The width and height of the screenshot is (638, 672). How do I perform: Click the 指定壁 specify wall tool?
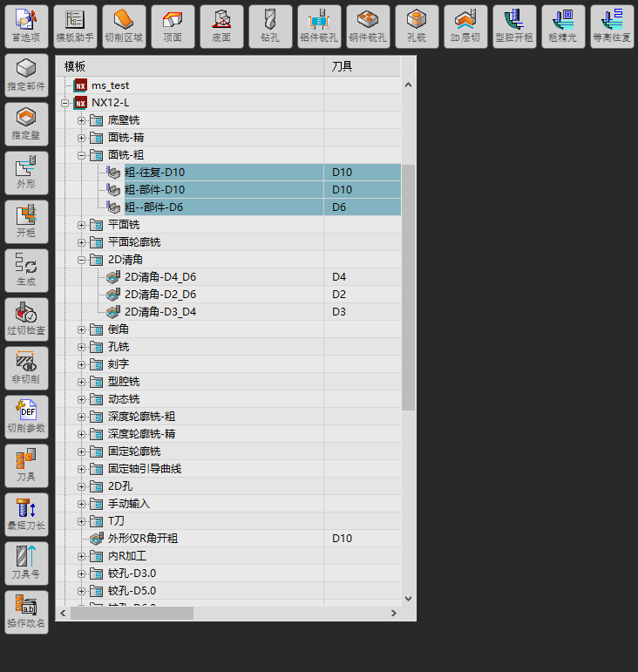point(26,125)
